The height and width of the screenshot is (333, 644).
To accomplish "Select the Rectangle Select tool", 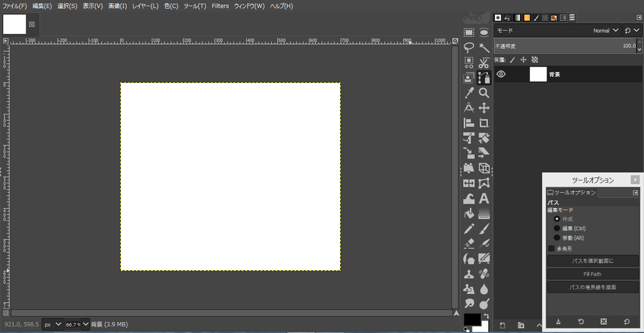I will (x=469, y=33).
